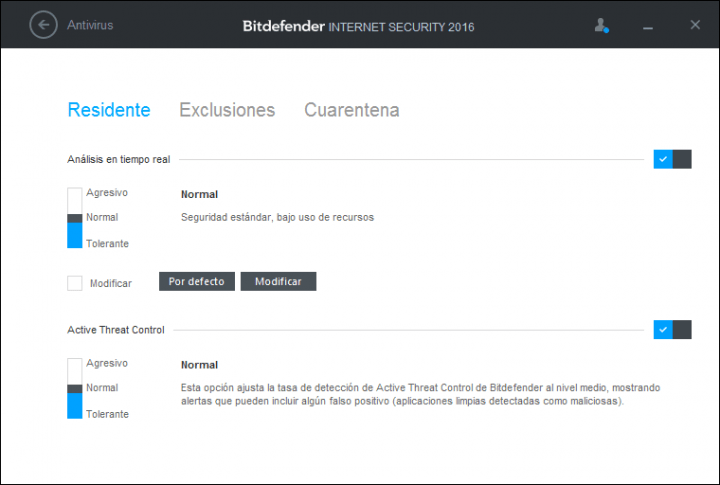720x485 pixels.
Task: Set Active Threat Control slider to Agresivo
Action: (107, 363)
